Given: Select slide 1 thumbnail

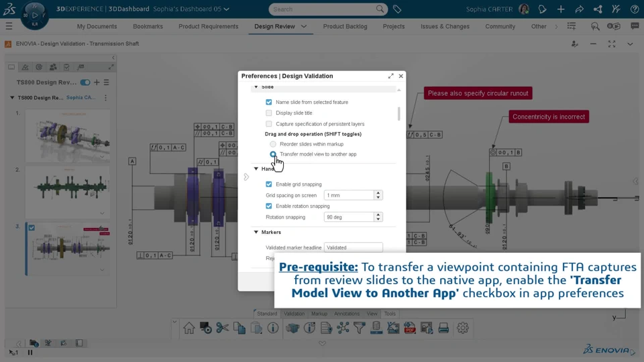Looking at the screenshot, I should (x=68, y=135).
